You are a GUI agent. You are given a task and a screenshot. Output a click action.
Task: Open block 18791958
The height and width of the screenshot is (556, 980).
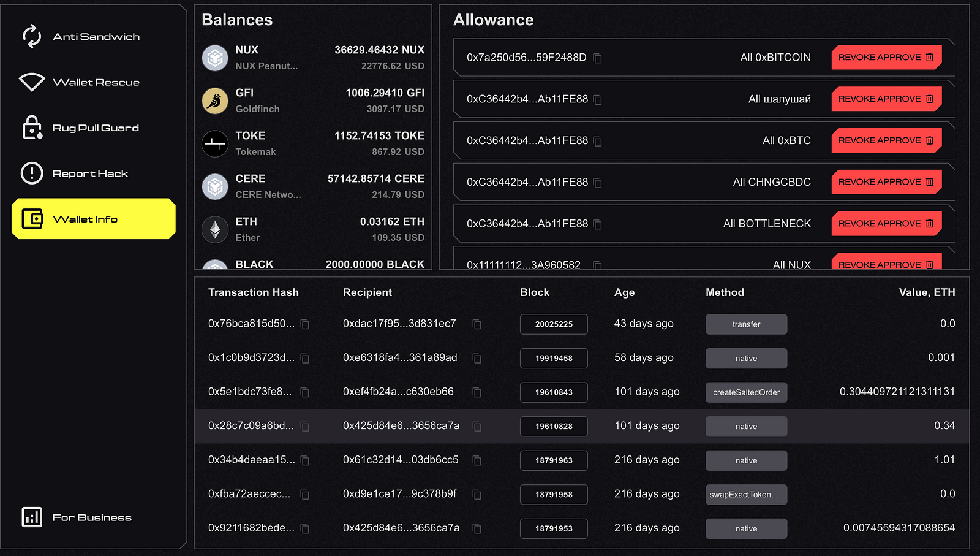coord(554,495)
